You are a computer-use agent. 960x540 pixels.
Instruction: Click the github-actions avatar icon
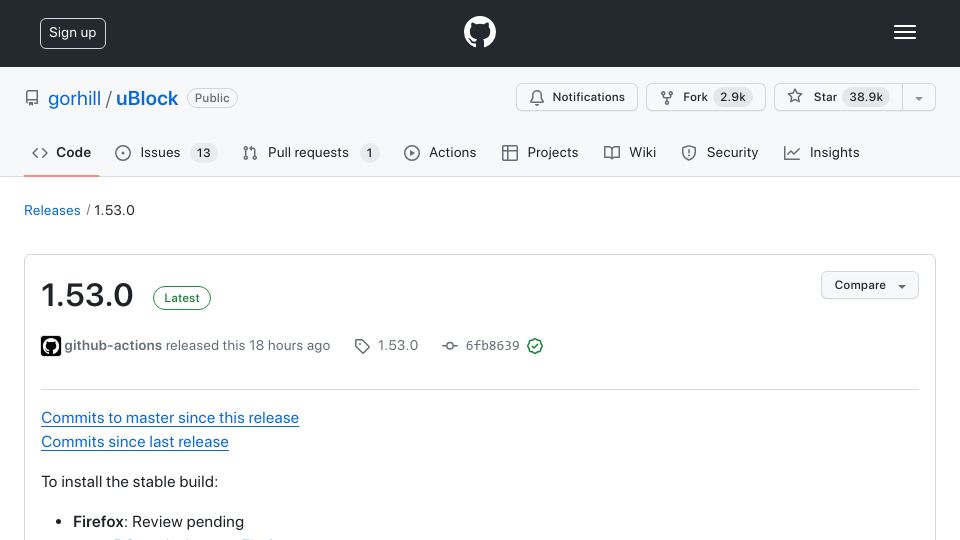click(51, 346)
